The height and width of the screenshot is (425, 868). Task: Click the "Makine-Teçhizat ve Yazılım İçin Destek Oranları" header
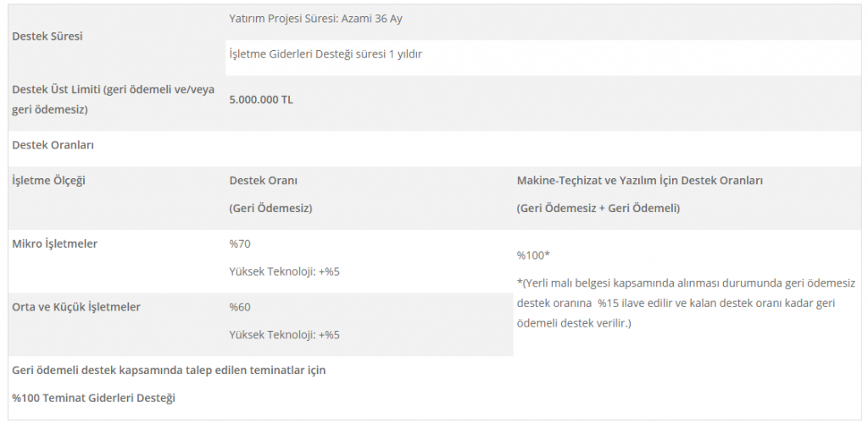pos(640,180)
